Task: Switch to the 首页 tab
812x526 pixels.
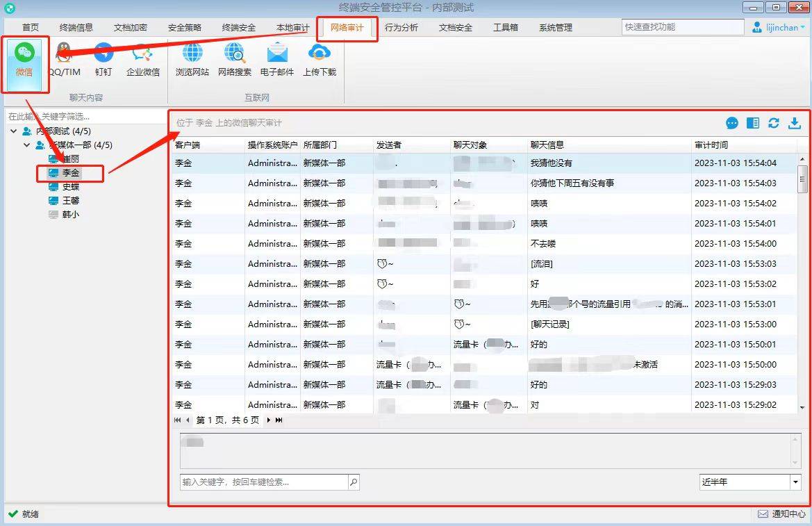Action: (x=31, y=28)
